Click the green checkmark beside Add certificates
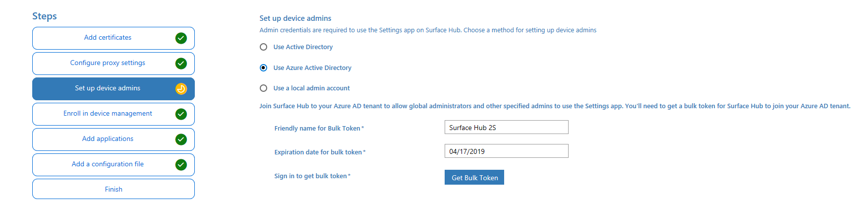 [181, 38]
